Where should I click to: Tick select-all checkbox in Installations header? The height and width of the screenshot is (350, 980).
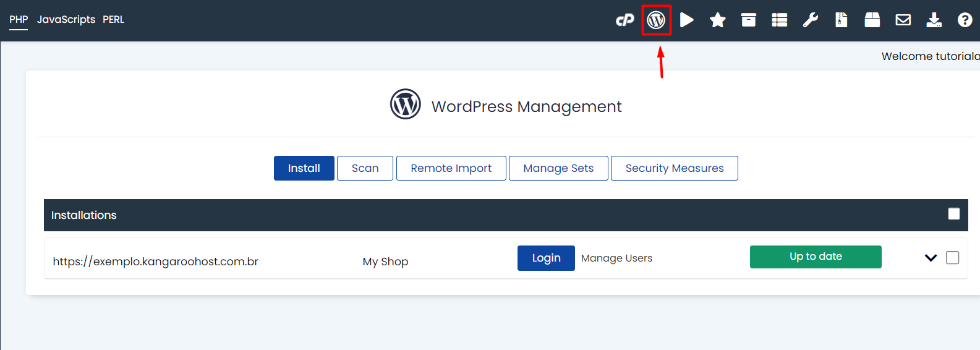[x=954, y=213]
